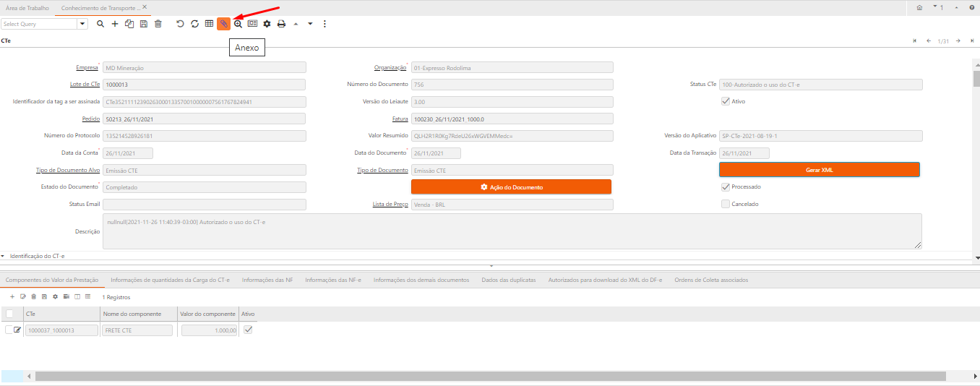
Task: Create new record with plus icon
Action: point(115,24)
